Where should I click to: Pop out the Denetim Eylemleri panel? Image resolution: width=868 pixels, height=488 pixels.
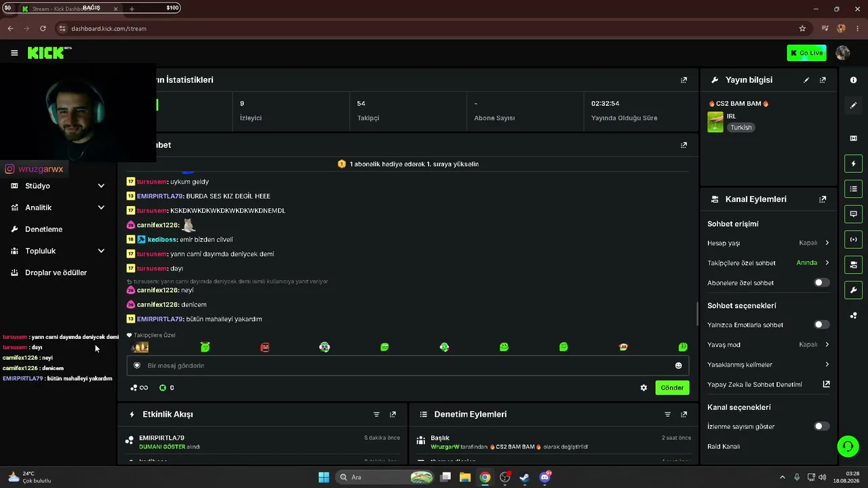(x=684, y=414)
